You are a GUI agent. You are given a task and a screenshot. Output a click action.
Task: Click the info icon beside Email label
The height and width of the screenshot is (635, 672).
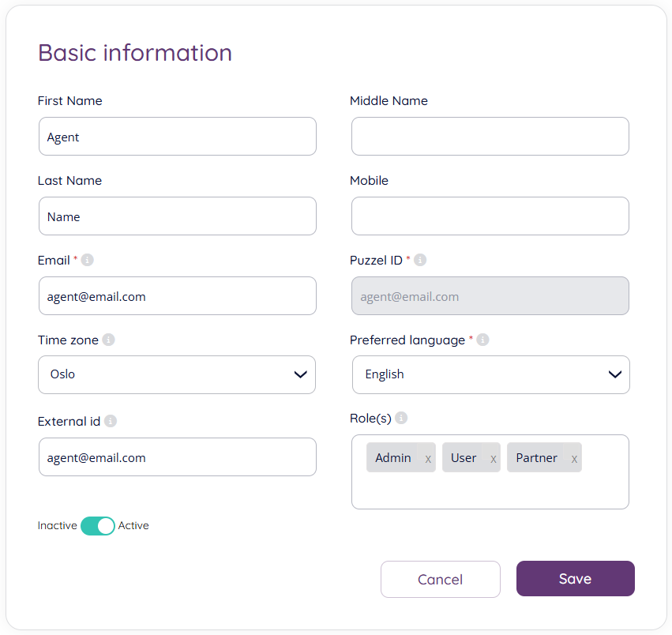[x=88, y=260]
